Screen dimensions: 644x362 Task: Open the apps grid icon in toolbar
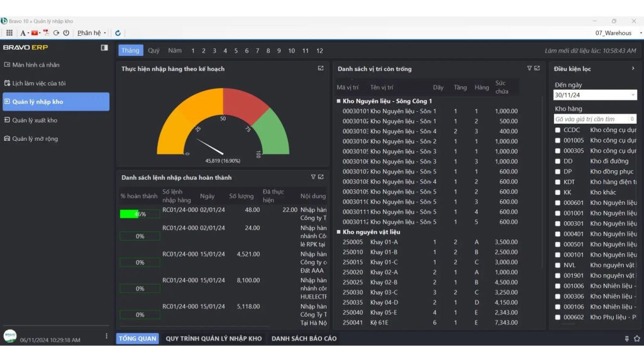(9, 33)
